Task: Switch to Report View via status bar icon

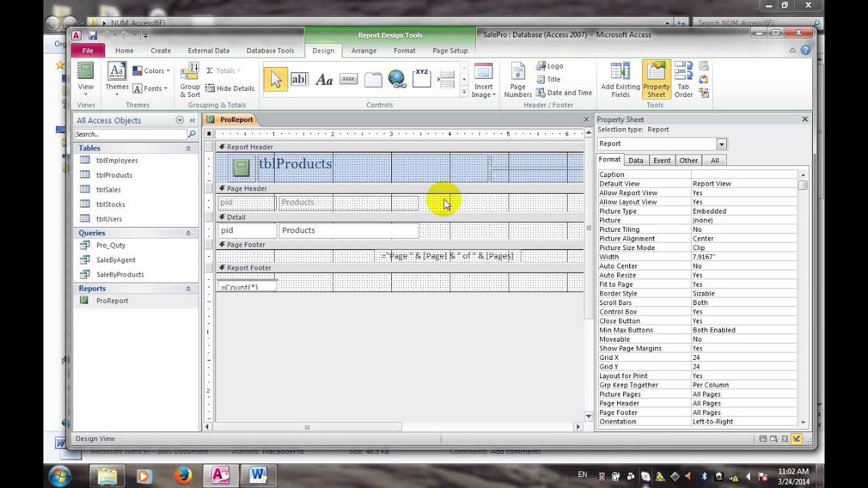Action: pos(764,439)
